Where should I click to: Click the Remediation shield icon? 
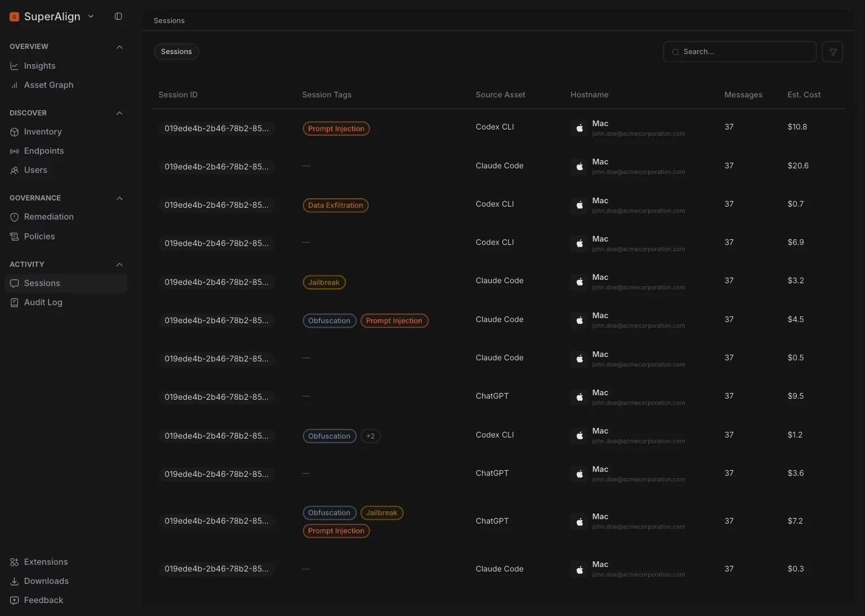pos(15,217)
